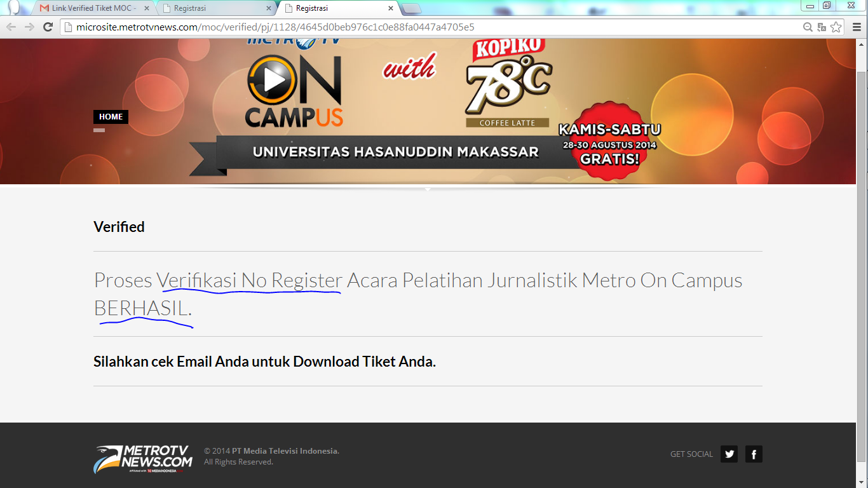Click the Universitas Hasanuddin Makassar banner ribbon
868x488 pixels.
click(x=395, y=152)
